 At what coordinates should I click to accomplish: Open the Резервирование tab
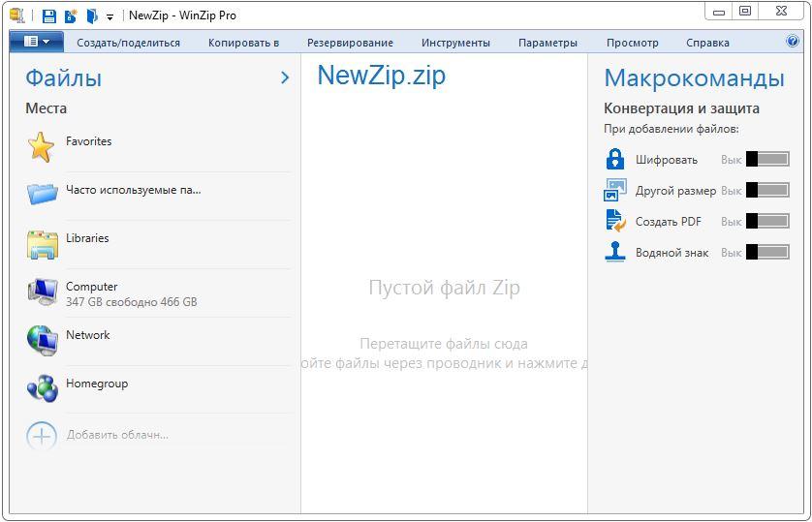coord(350,43)
